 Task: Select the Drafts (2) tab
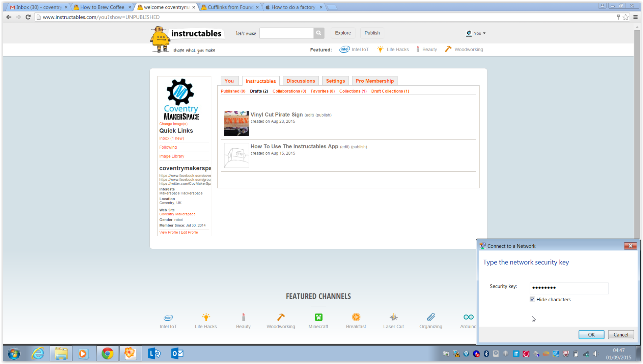258,91
